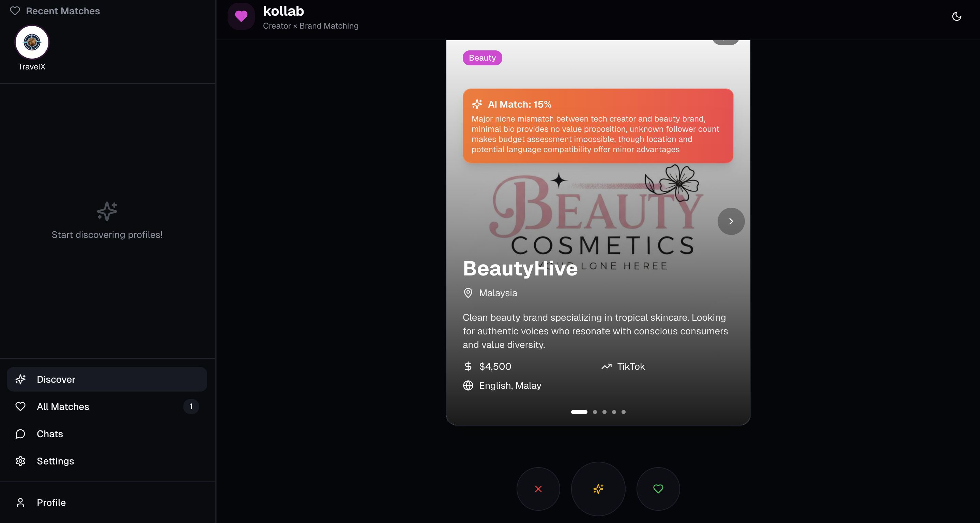Open the Discover section
The image size is (980, 523).
107,379
